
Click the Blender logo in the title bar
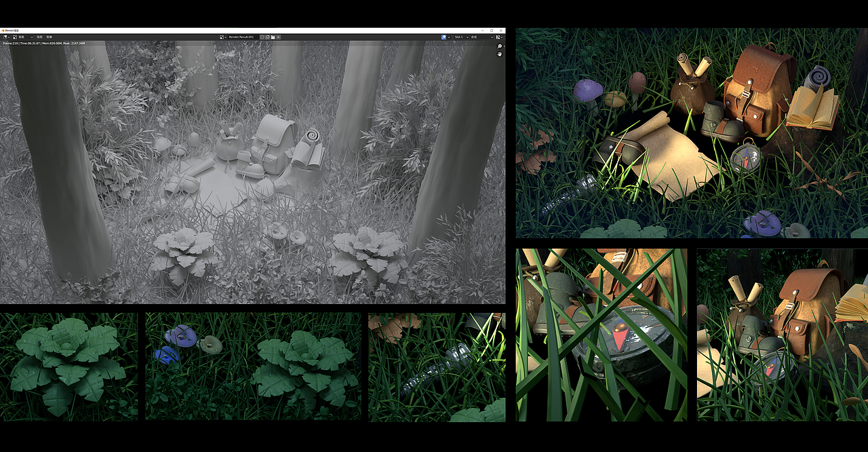point(3,31)
